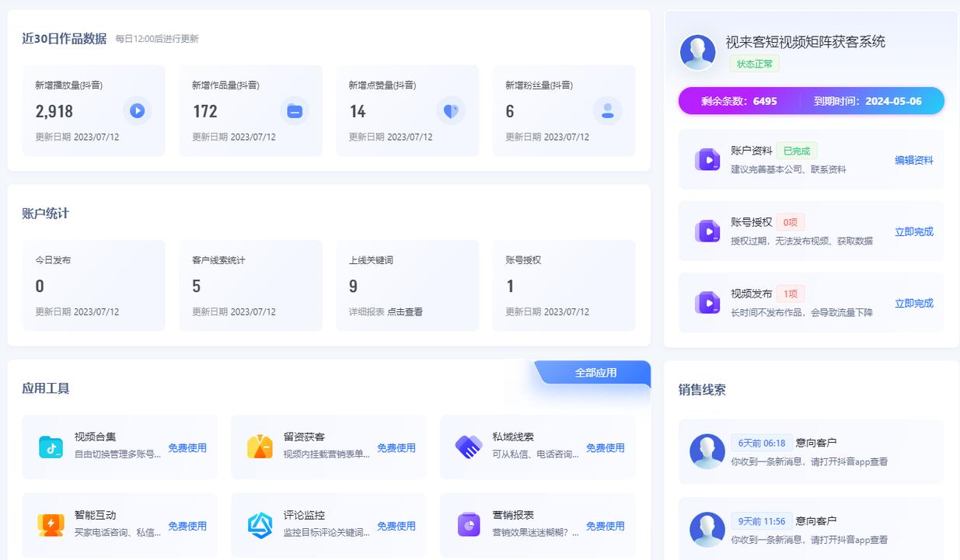The height and width of the screenshot is (560, 960).
Task: Click the purple video icon beside 账户资料
Action: point(707,160)
